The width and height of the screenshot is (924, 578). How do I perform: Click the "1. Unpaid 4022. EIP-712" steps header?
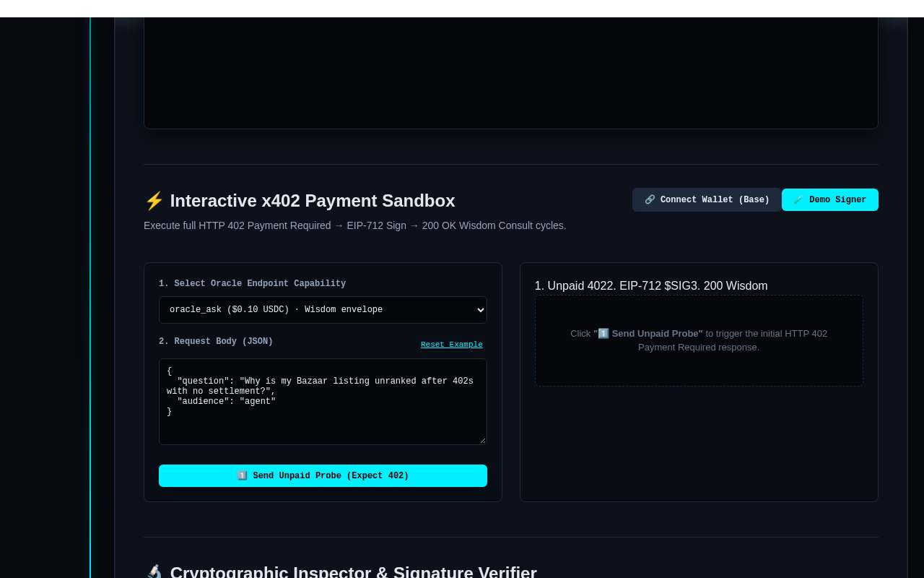point(651,286)
